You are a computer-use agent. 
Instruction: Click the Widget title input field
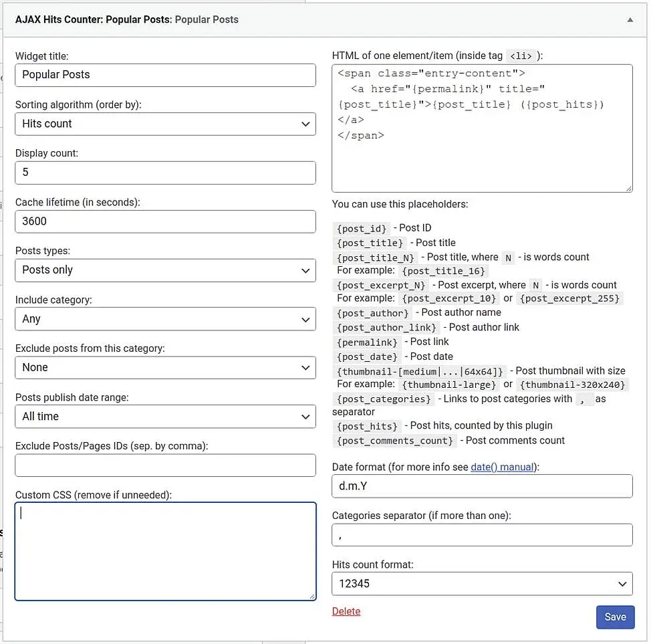(165, 75)
